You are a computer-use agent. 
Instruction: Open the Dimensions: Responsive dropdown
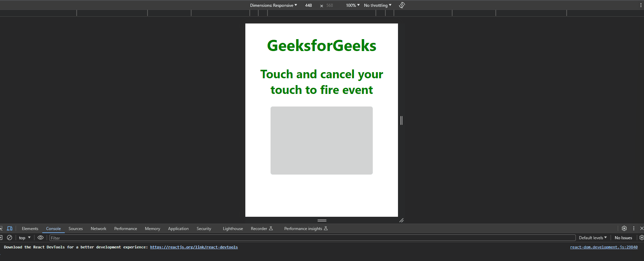[x=274, y=5]
